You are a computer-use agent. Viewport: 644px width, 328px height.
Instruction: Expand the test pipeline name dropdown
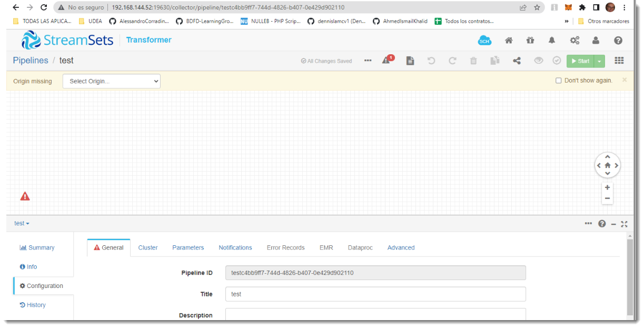pos(21,223)
